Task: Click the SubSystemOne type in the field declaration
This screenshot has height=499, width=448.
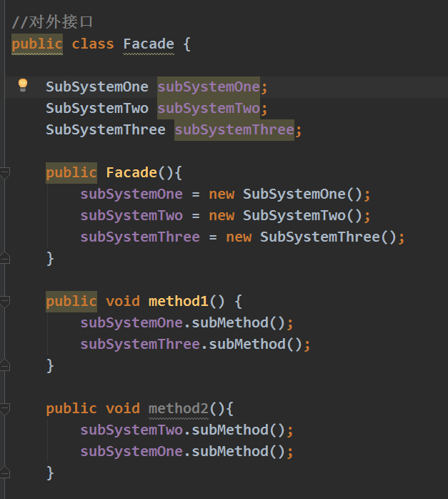Action: pyautogui.click(x=97, y=87)
